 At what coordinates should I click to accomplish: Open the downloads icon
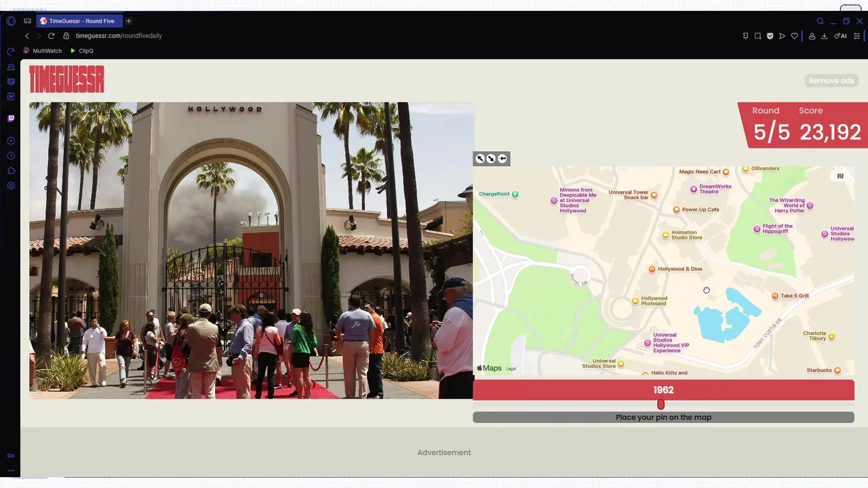click(824, 36)
